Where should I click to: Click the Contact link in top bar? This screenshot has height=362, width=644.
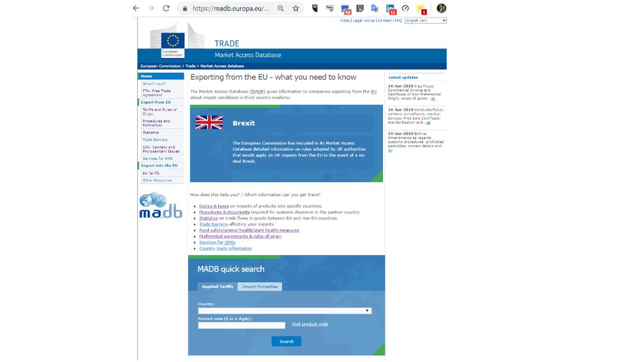(384, 21)
